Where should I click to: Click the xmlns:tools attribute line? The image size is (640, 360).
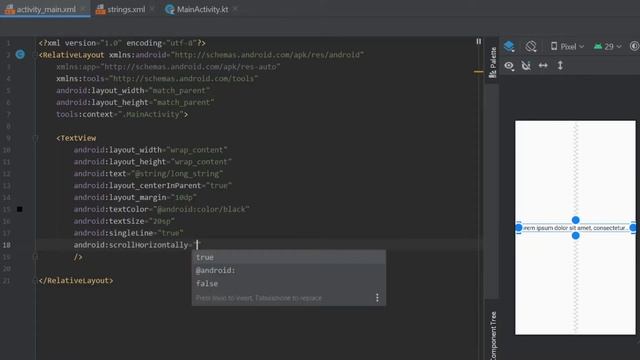click(x=157, y=78)
